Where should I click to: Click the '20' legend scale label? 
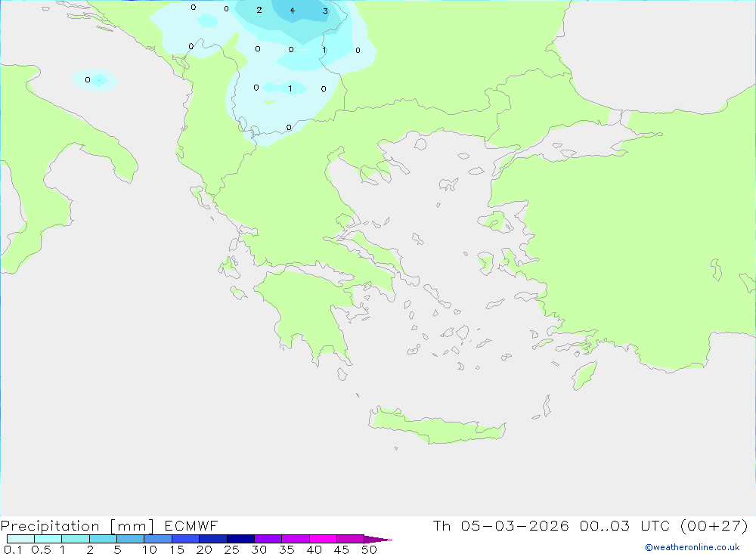(204, 549)
